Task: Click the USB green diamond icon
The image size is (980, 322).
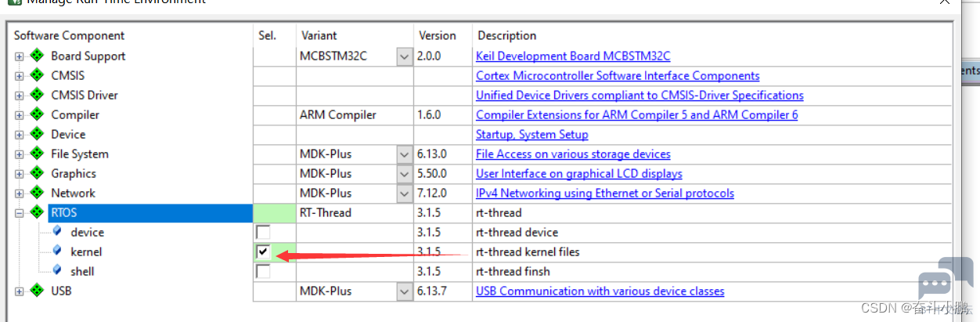Action: tap(36, 291)
